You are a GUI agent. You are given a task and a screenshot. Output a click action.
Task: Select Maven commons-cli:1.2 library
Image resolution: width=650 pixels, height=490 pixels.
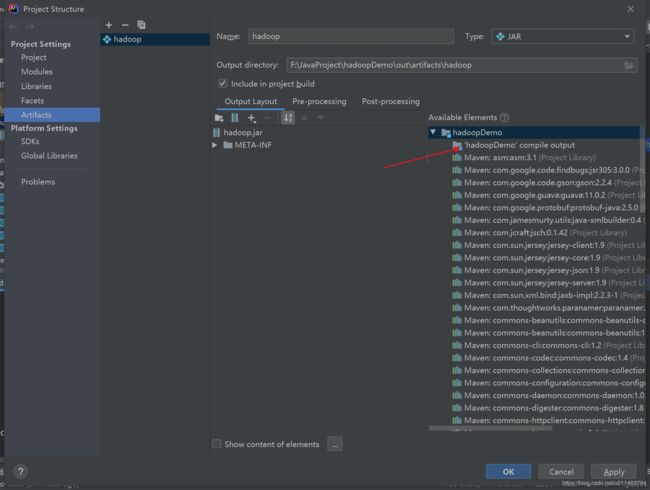point(548,345)
